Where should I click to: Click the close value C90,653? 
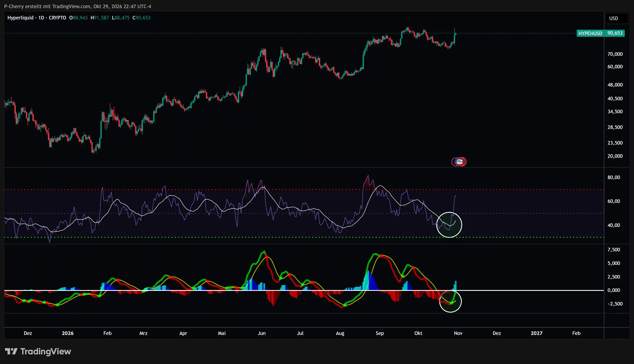pyautogui.click(x=141, y=18)
